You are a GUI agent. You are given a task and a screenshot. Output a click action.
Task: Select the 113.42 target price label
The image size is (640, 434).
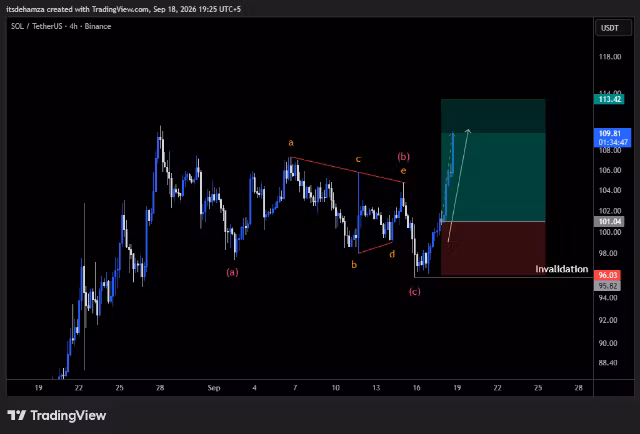(x=609, y=99)
